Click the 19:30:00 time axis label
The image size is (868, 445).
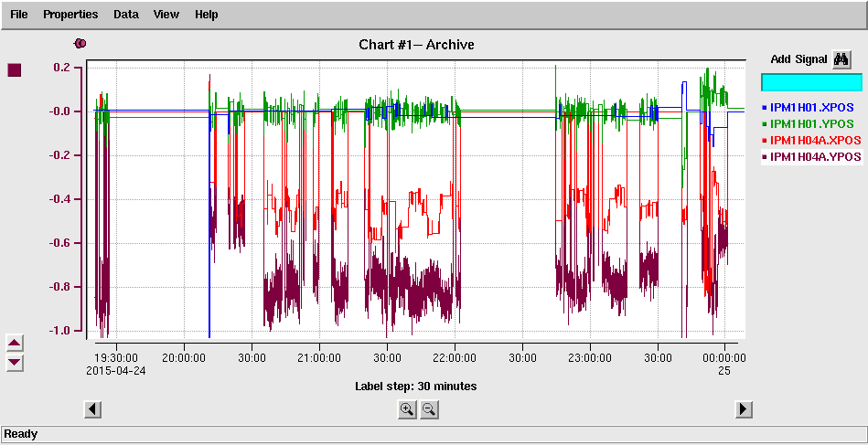tap(115, 358)
